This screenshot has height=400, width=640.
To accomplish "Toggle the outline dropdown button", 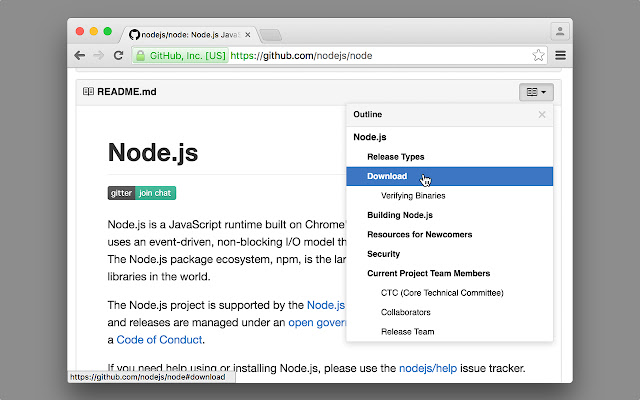I will (536, 92).
